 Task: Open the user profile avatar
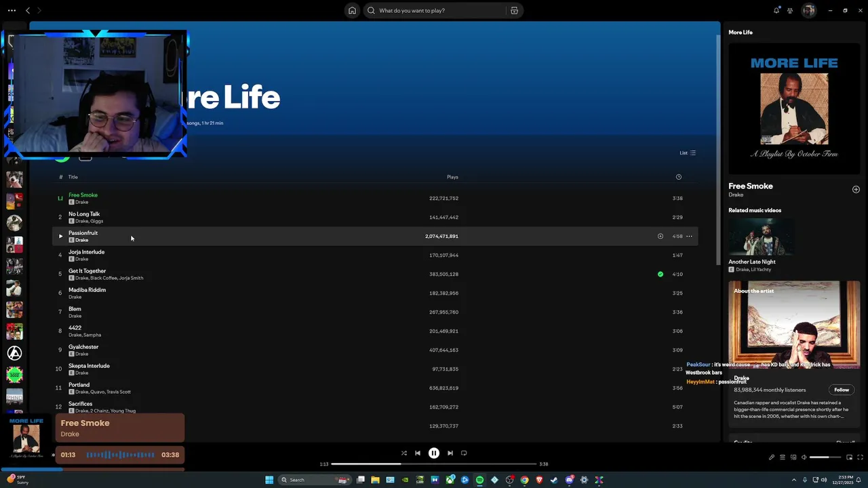click(x=808, y=10)
